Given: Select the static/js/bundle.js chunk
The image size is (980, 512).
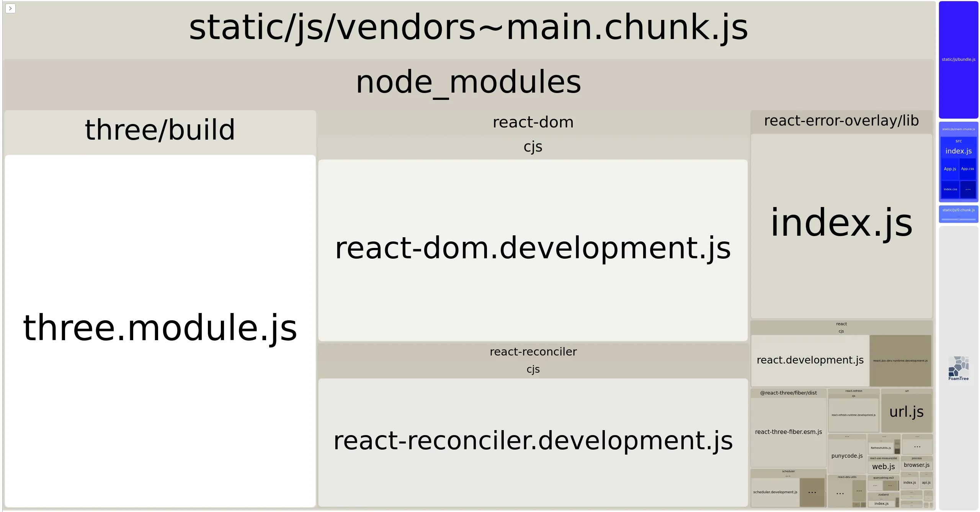Looking at the screenshot, I should point(958,60).
